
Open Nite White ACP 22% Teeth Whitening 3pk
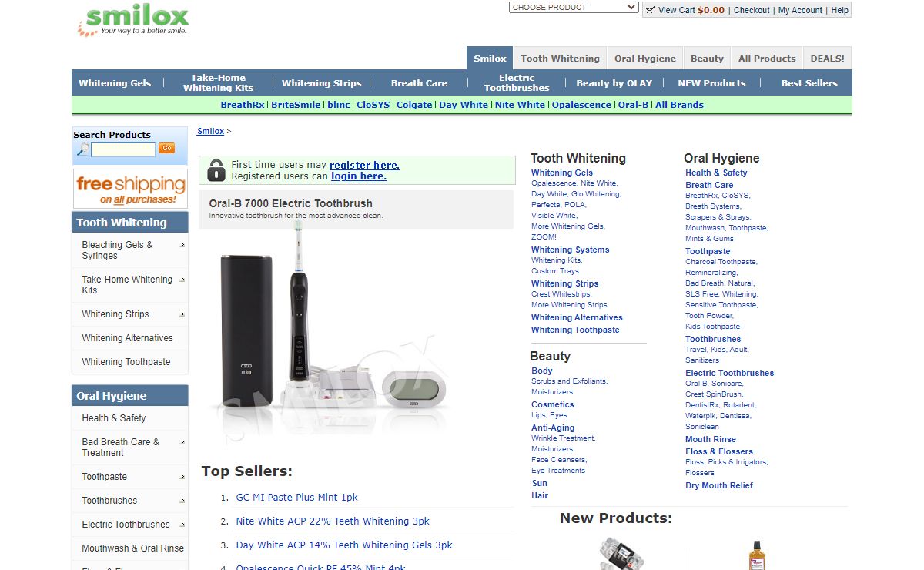pos(333,521)
